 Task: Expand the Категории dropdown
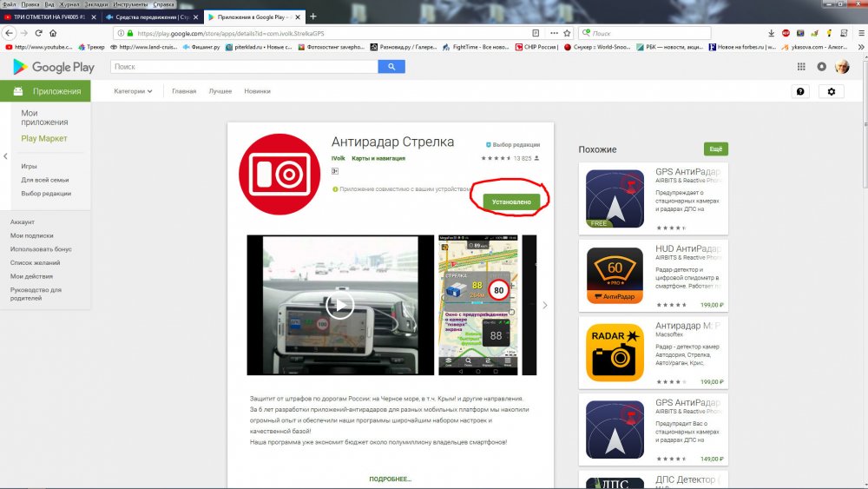[x=134, y=91]
